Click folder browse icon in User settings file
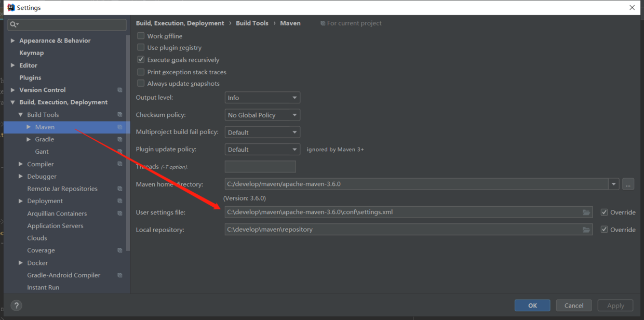This screenshot has height=320, width=644. [586, 212]
